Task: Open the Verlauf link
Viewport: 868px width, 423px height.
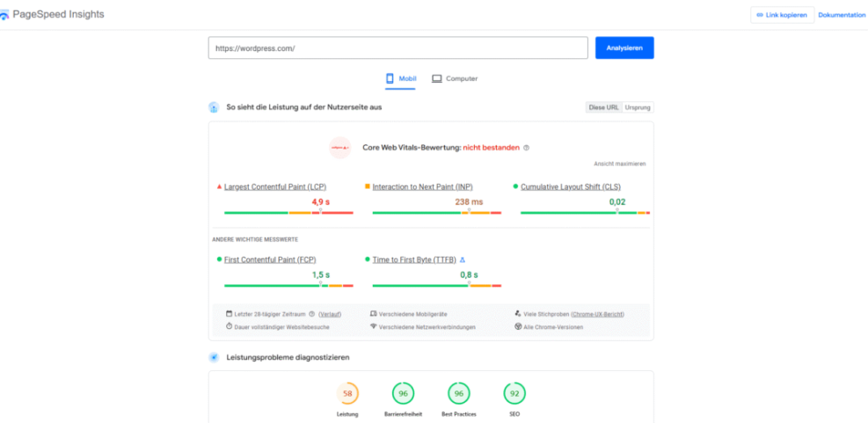Action: 330,314
